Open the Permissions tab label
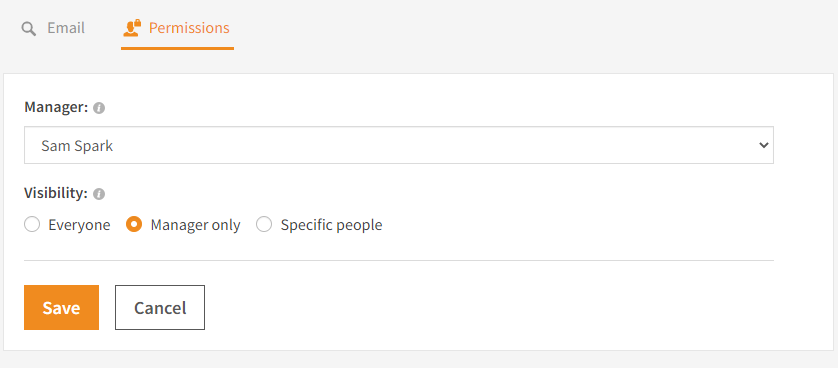The height and width of the screenshot is (368, 838). 189,28
